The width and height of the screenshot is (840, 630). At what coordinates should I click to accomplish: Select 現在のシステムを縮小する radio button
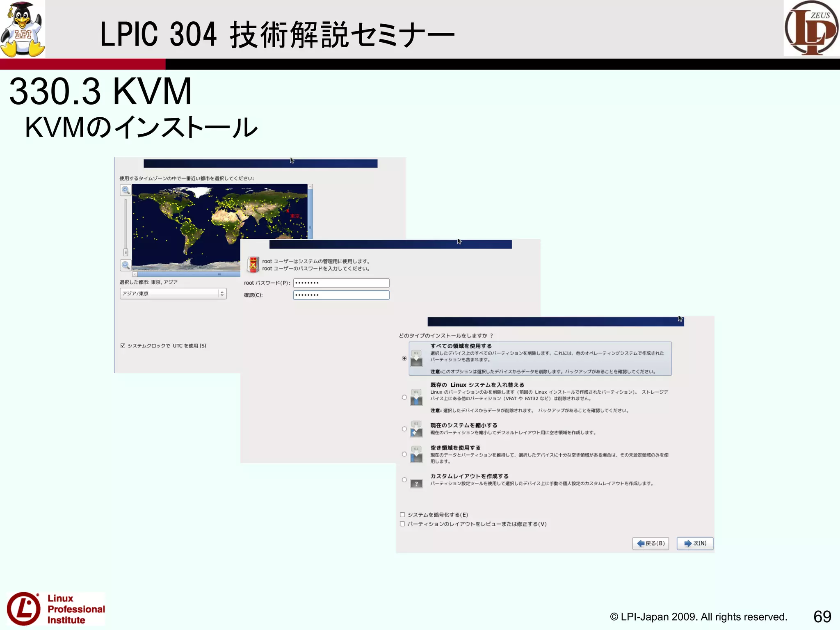tap(404, 429)
